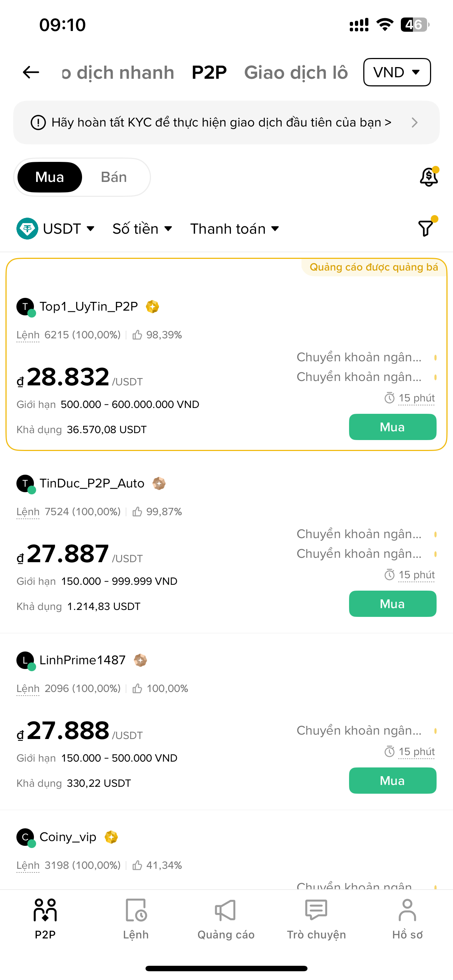Expand the Số tiền amount dropdown
Viewport: 453px width, 980px height.
click(x=142, y=229)
